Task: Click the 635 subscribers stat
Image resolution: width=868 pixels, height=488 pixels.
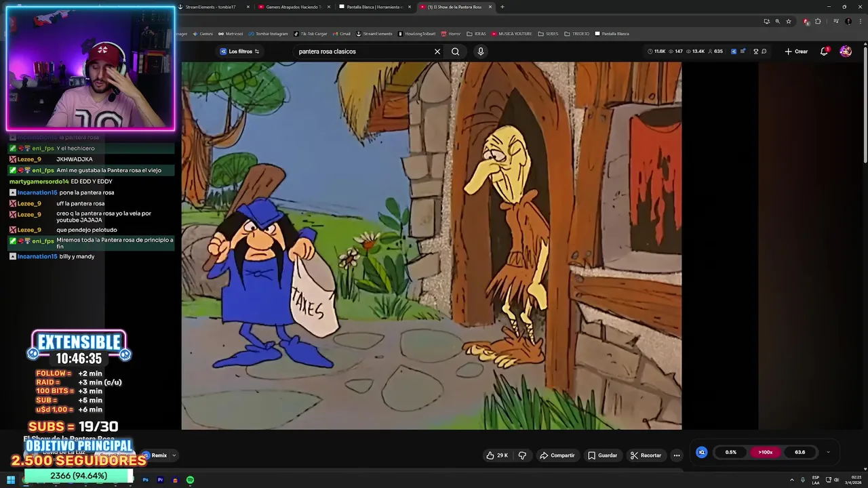Action: pyautogui.click(x=715, y=52)
